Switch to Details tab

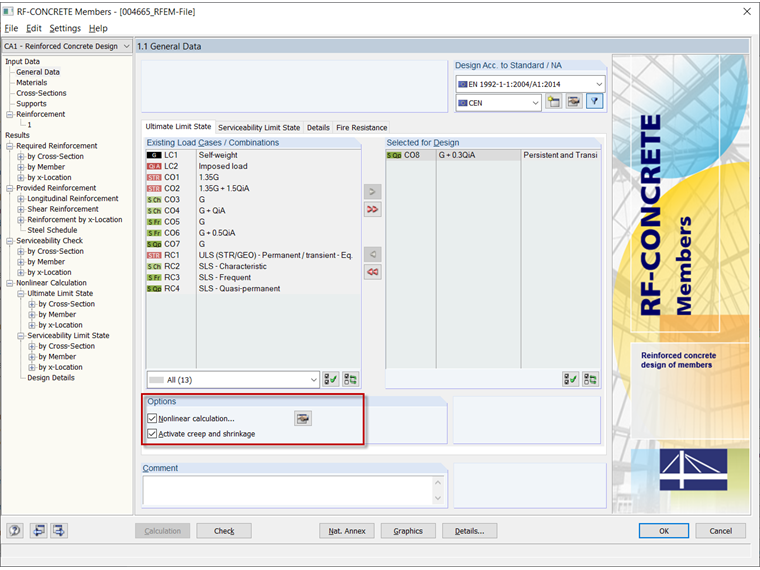318,127
